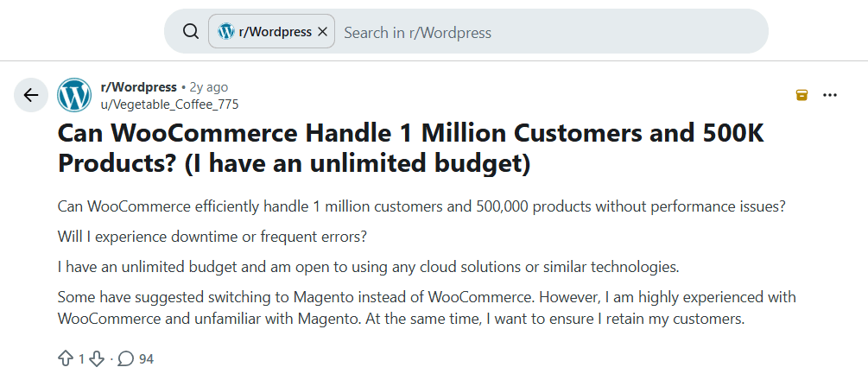Click the paragraph mentioning switching to Magento
Screen dimensions: 868x380
[427, 308]
